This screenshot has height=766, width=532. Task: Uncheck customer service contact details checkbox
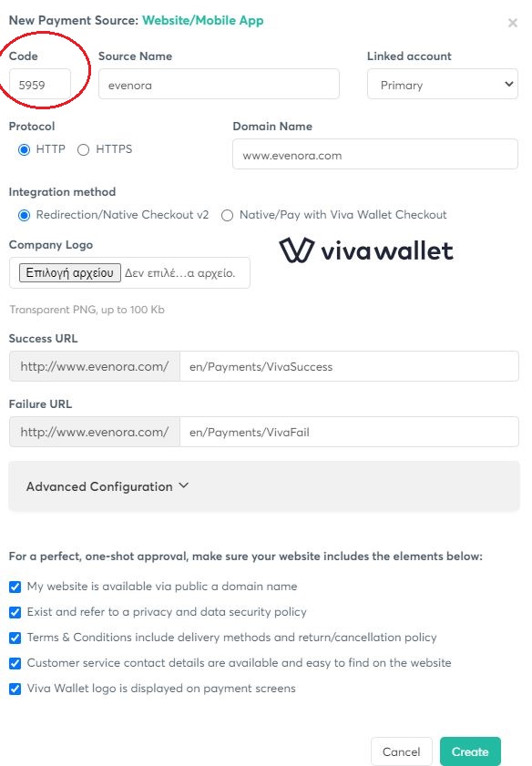coord(15,663)
